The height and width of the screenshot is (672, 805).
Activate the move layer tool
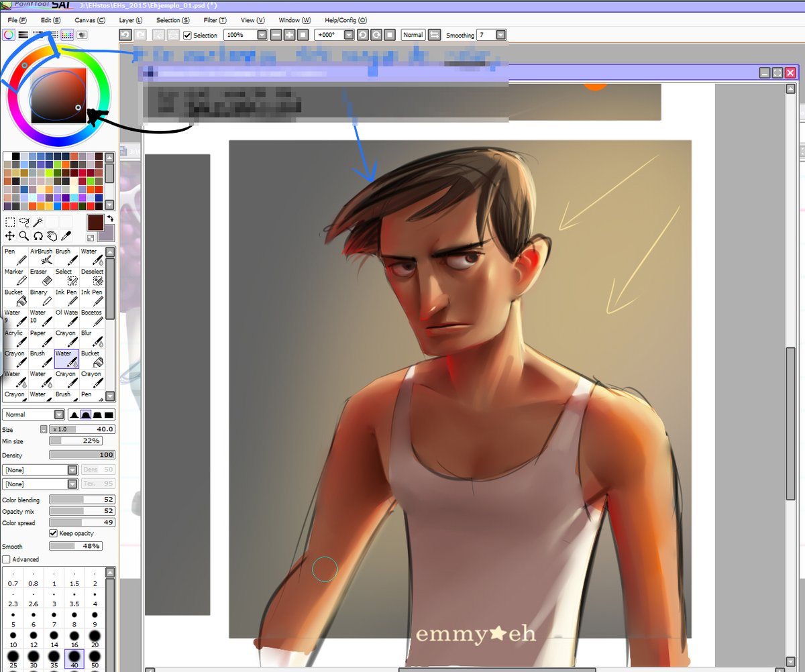coord(9,236)
